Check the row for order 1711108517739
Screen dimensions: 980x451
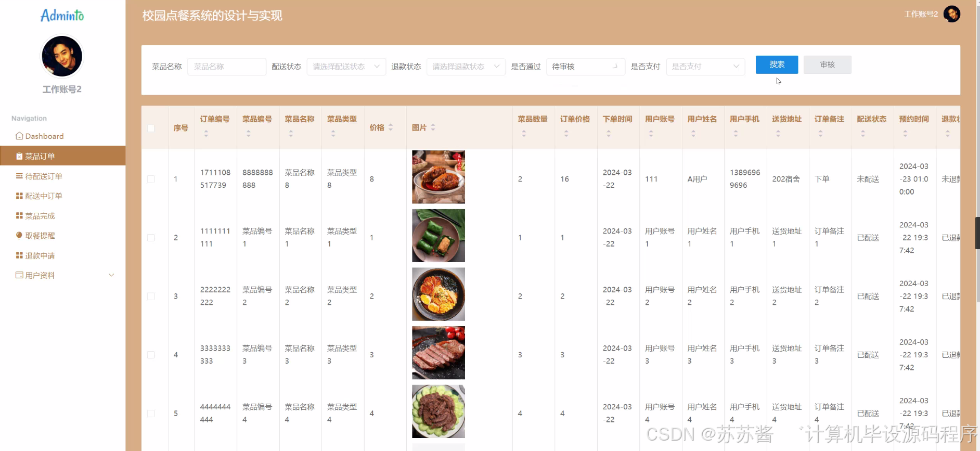[151, 179]
